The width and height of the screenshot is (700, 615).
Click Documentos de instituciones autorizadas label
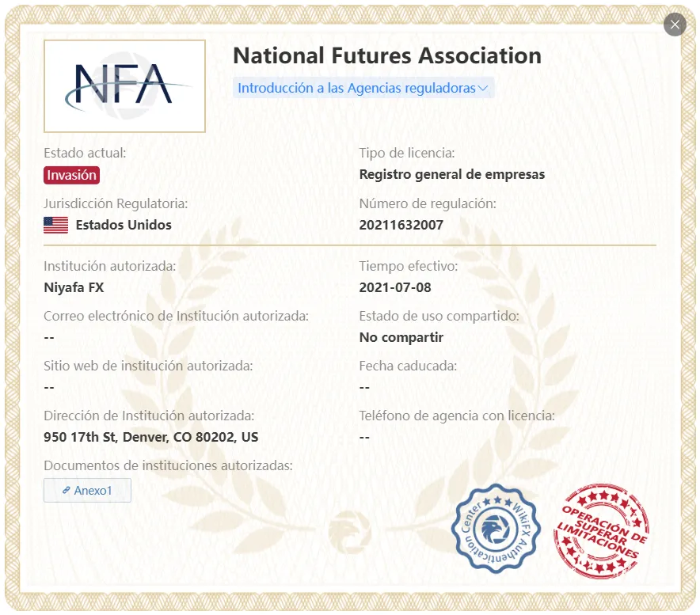point(168,465)
